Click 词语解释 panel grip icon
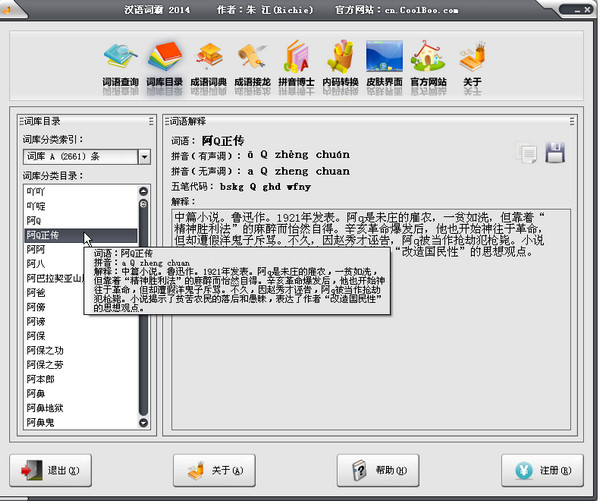600x501 pixels. (571, 121)
